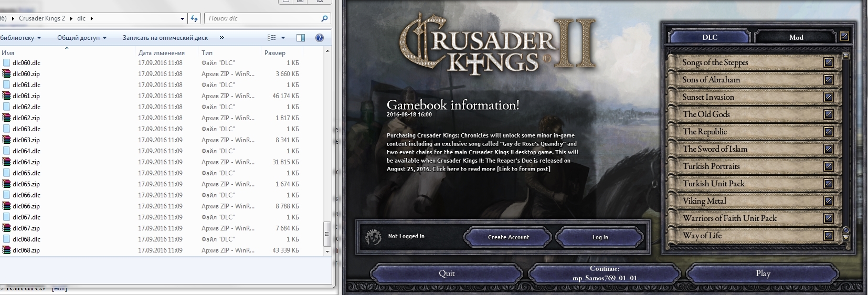Click Crusader Kings 2 in the breadcrumb path
This screenshot has height=295, width=868.
pos(42,18)
